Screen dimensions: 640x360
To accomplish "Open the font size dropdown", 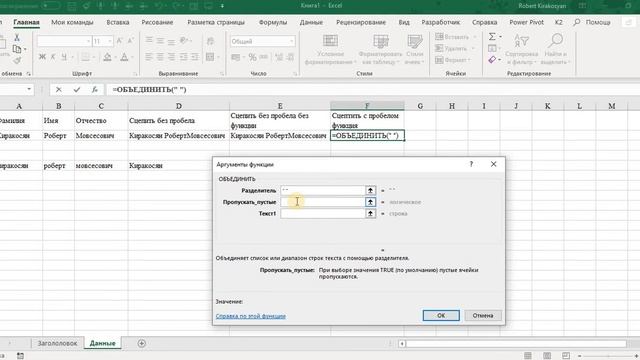I will click(x=110, y=41).
